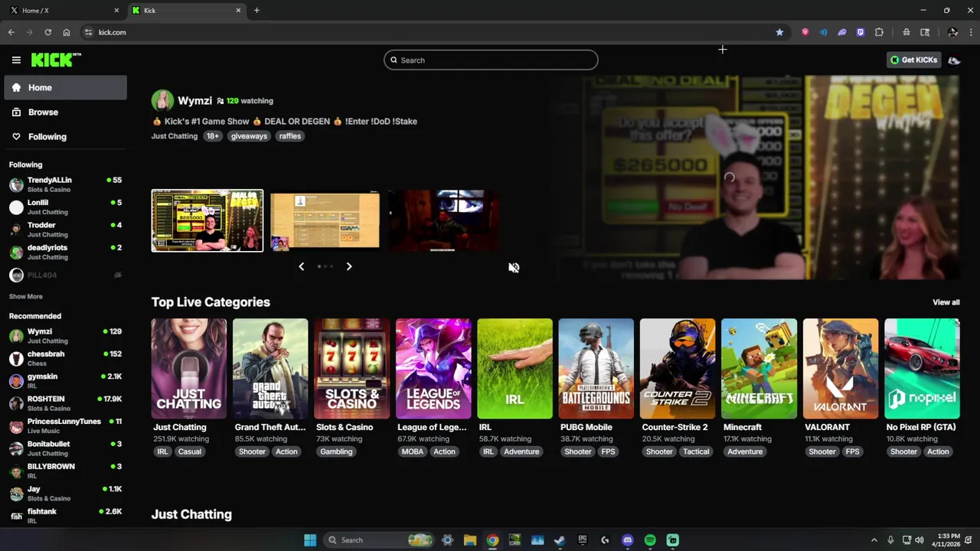Image resolution: width=980 pixels, height=551 pixels.
Task: Click the search field on Kick
Action: (x=491, y=60)
